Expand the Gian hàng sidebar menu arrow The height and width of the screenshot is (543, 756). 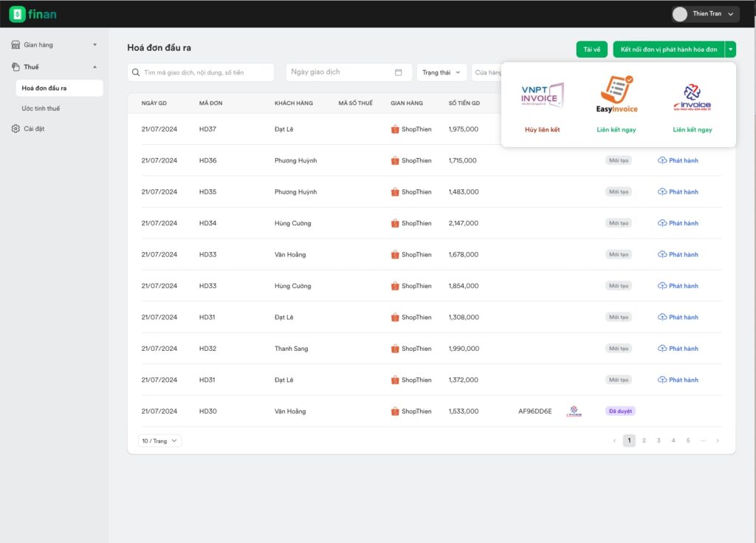95,45
